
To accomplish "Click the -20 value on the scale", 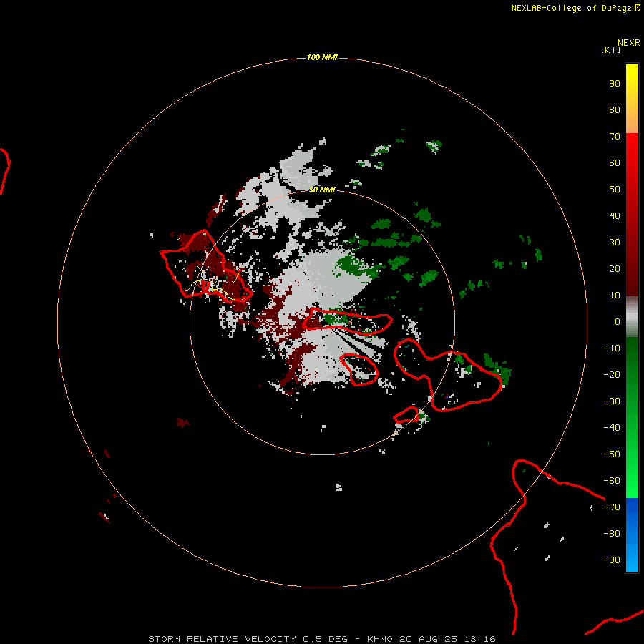I will click(612, 374).
